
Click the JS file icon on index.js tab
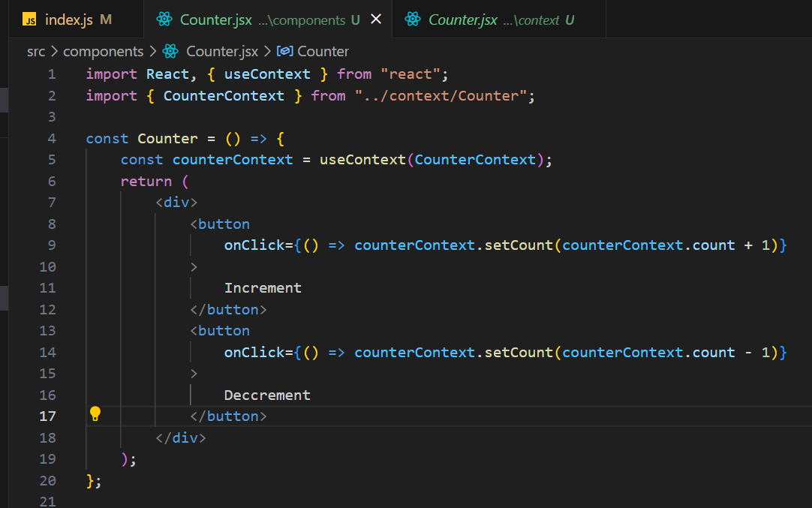pos(29,20)
